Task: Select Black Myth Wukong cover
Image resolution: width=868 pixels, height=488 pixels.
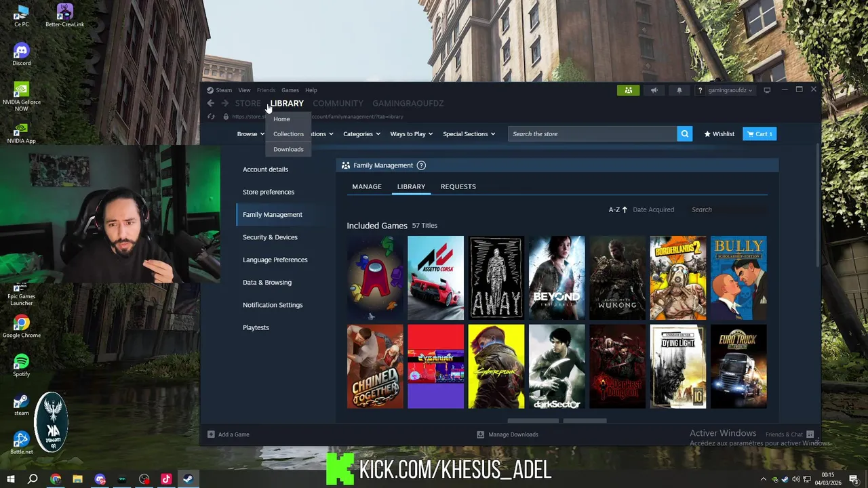Action: 617,278
